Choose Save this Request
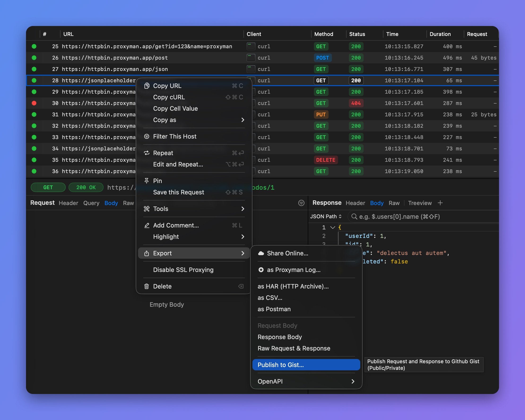The image size is (525, 420). (194, 192)
